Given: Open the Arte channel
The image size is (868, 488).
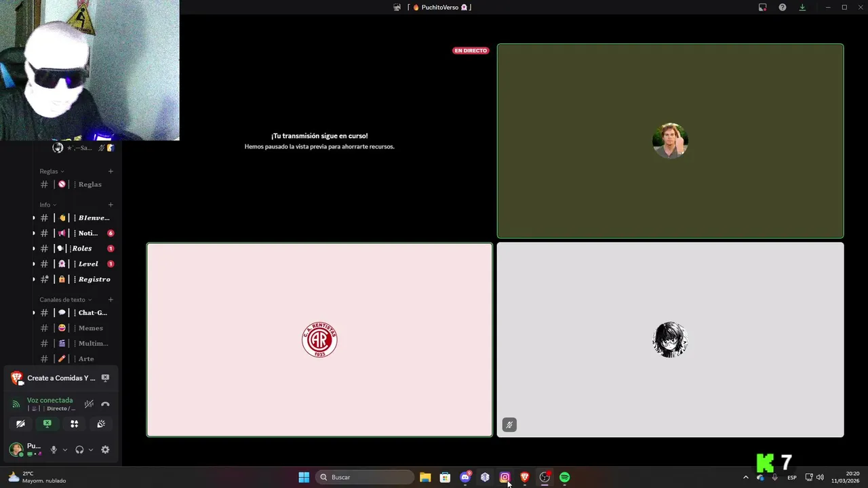Looking at the screenshot, I should pos(76,359).
